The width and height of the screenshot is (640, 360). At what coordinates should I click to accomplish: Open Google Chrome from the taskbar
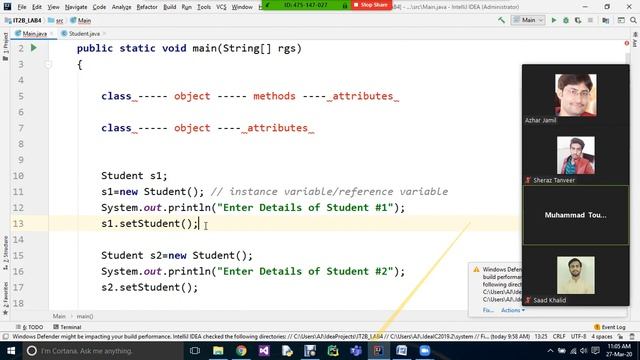tap(241, 351)
